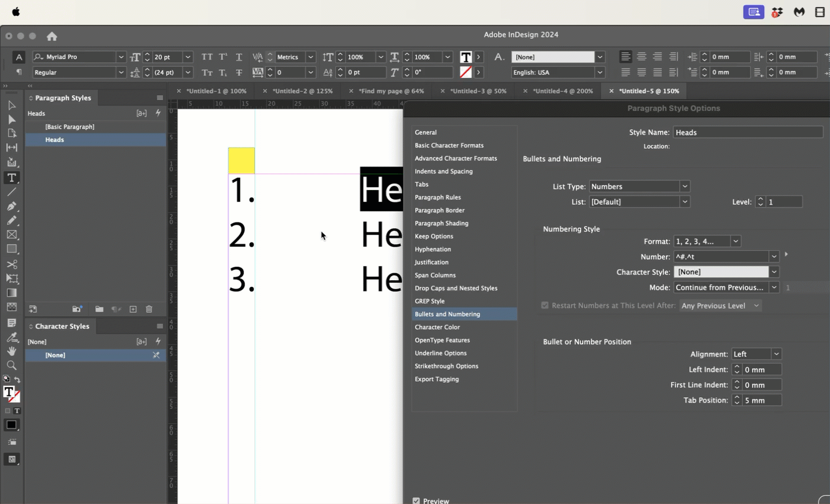Viewport: 830px width, 504px height.
Task: Open the Dropbox menu bar icon
Action: [777, 12]
